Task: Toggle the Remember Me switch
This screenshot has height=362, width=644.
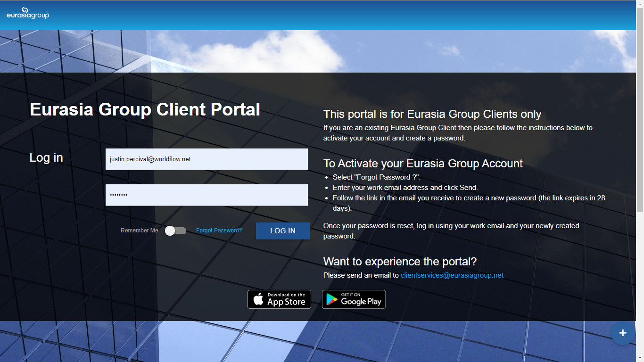Action: pyautogui.click(x=175, y=230)
